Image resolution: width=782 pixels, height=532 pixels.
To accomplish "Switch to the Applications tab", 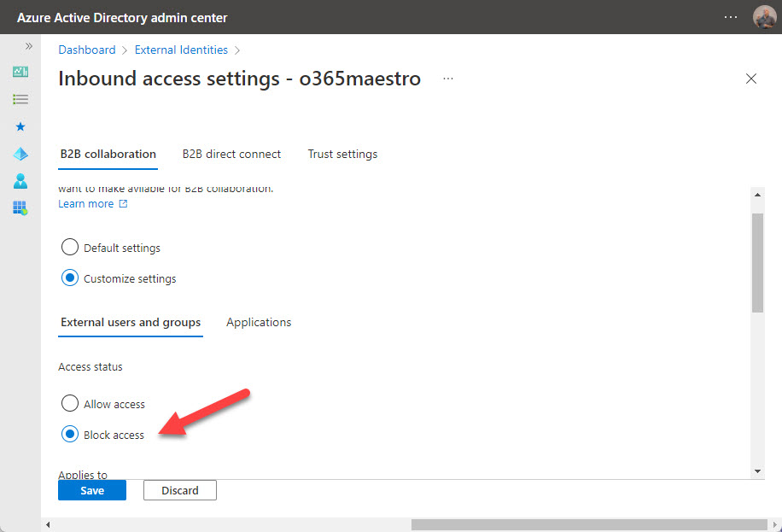I will coord(259,323).
